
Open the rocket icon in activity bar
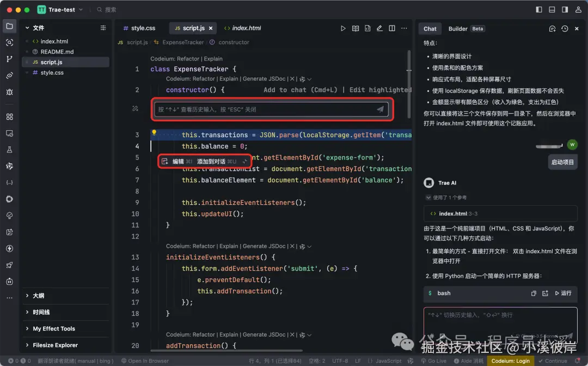pos(9,265)
